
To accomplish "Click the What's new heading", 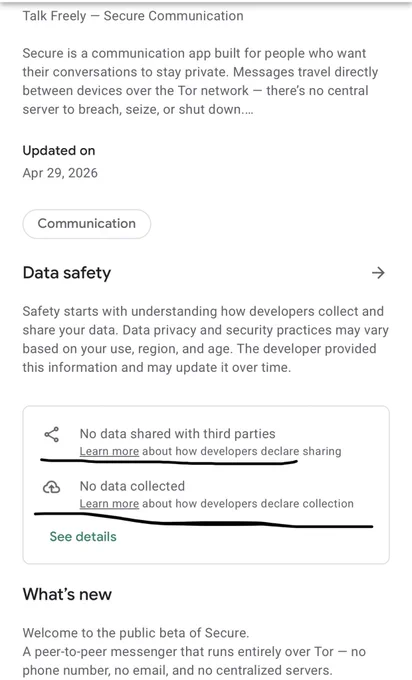I will click(x=67, y=594).
